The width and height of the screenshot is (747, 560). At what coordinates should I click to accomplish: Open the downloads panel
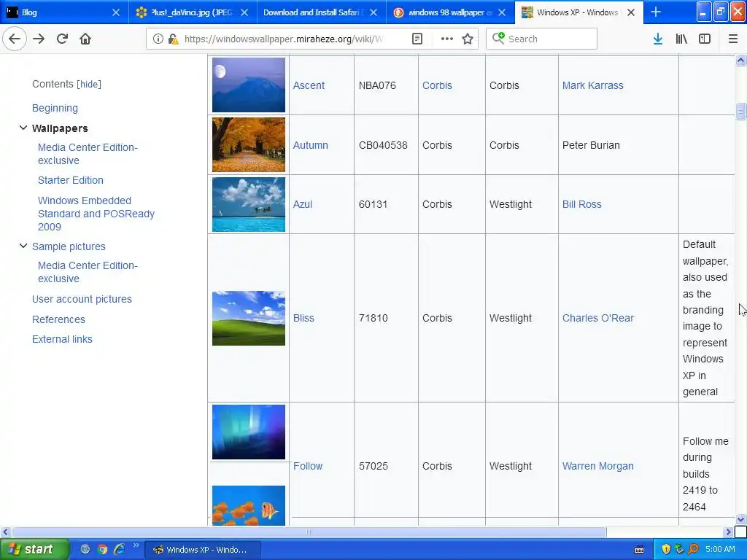[x=658, y=39]
